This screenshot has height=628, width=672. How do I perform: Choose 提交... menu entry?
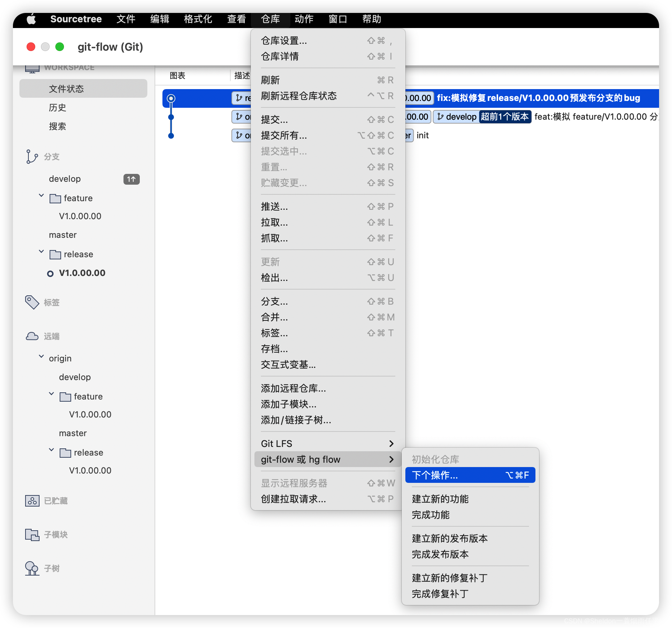328,120
